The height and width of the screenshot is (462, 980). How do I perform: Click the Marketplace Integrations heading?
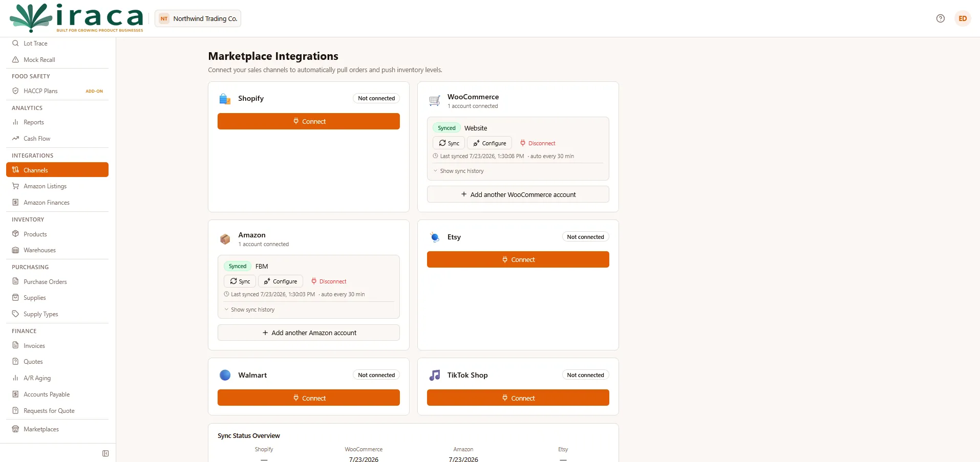point(273,56)
